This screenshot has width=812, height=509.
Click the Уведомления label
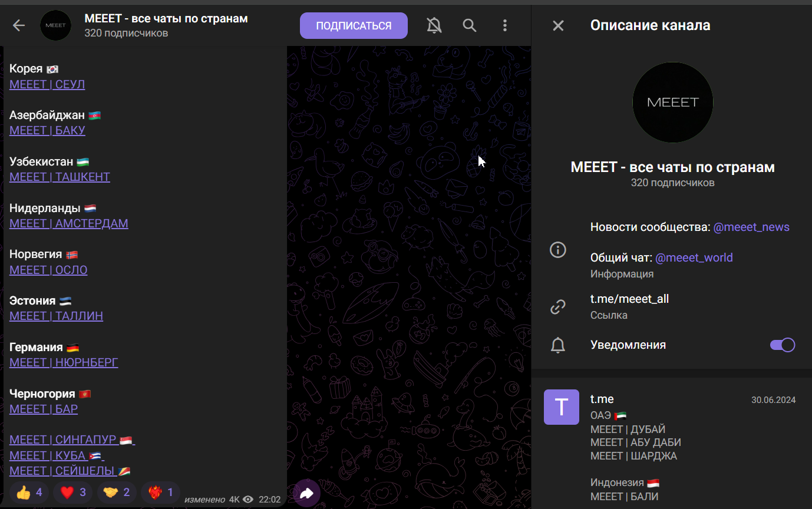(x=628, y=345)
